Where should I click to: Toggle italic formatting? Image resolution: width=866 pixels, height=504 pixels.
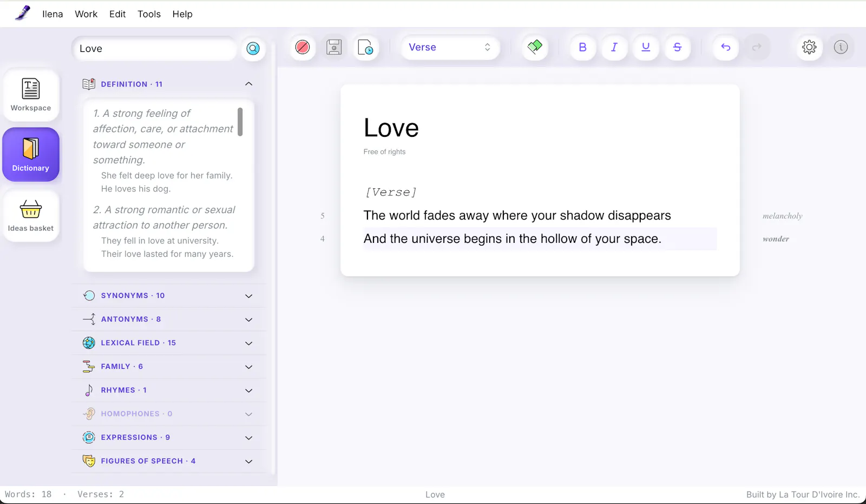pyautogui.click(x=614, y=47)
